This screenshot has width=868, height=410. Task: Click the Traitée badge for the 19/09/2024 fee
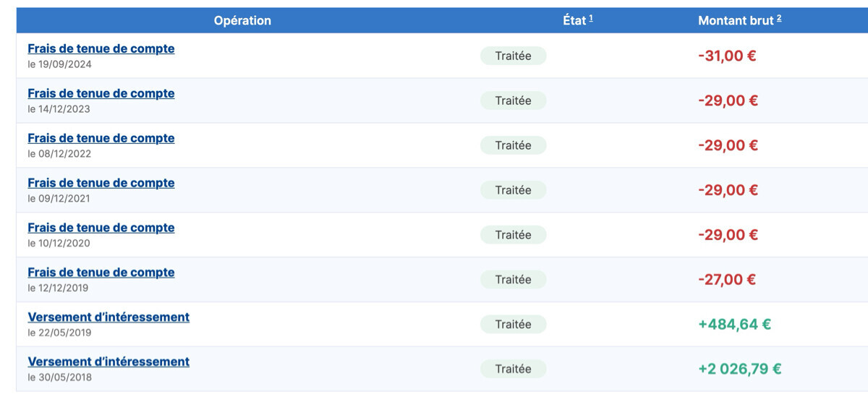[513, 56]
